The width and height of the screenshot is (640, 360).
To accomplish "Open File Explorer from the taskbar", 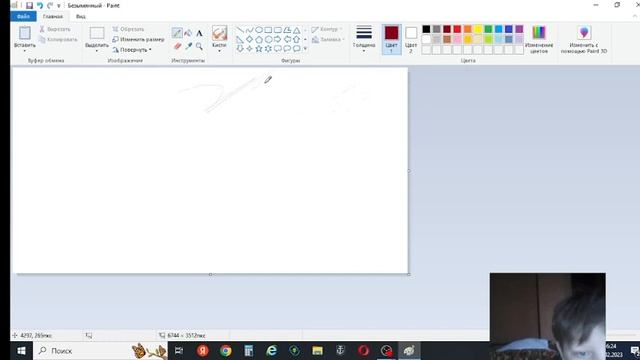I will 318,351.
